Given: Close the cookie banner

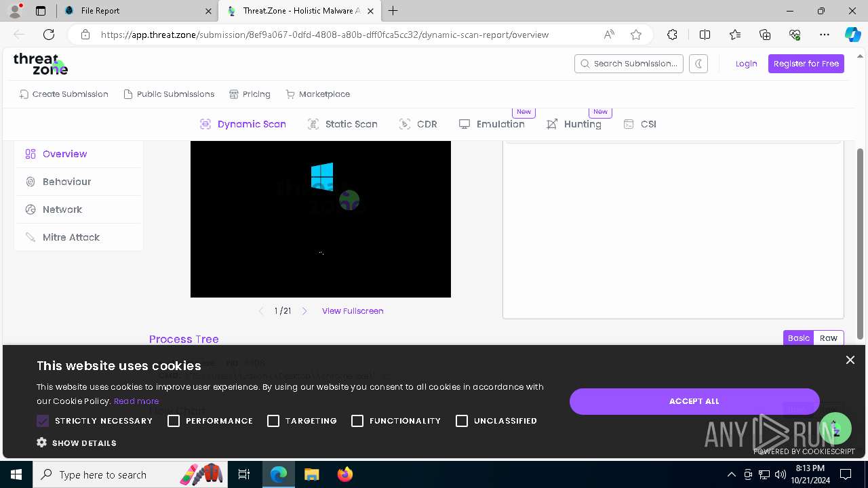Looking at the screenshot, I should (850, 360).
